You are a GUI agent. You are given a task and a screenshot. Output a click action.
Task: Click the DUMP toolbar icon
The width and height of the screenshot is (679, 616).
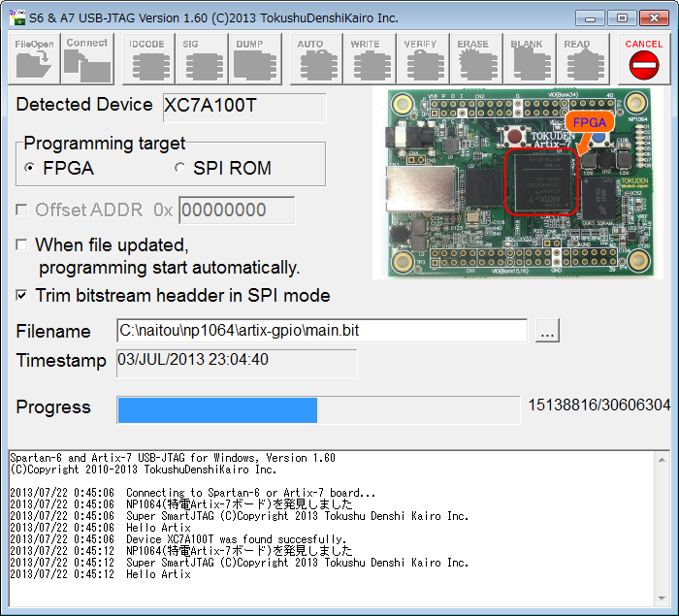(256, 59)
